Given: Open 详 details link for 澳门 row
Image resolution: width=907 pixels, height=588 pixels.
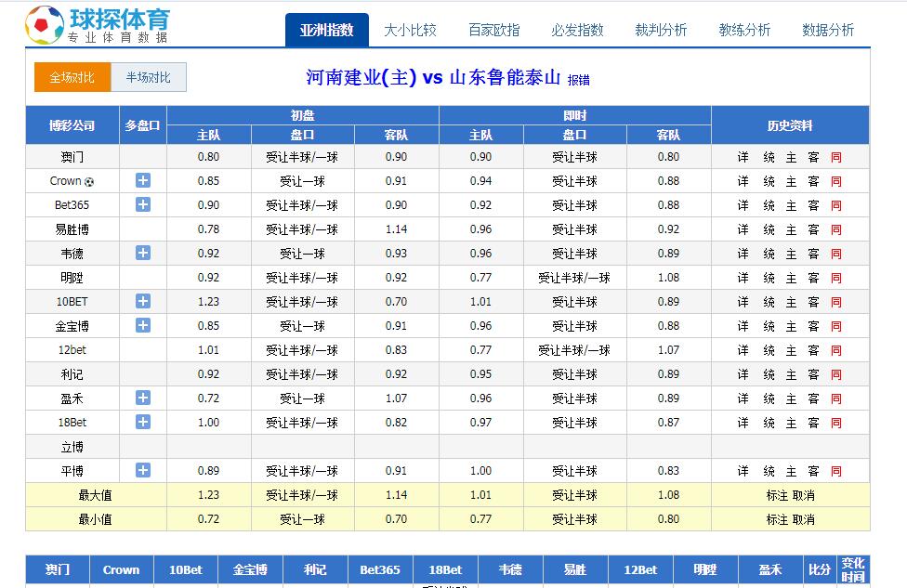Looking at the screenshot, I should click(743, 157).
